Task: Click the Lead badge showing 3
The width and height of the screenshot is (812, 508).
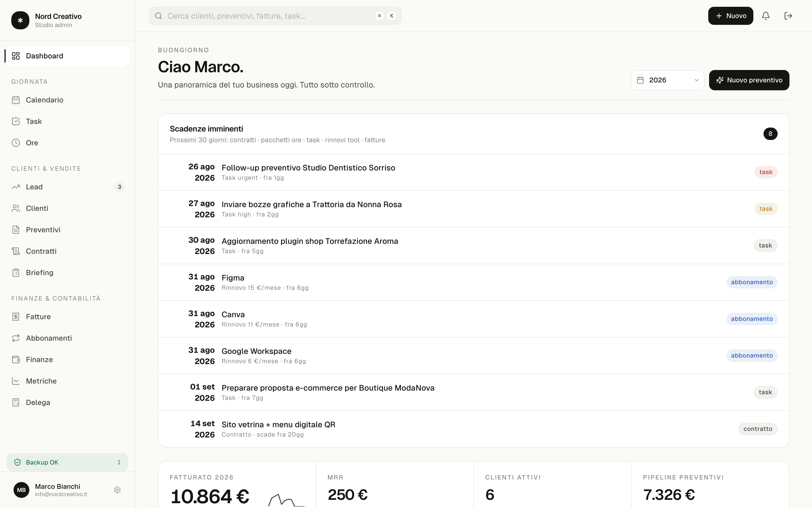Action: coord(119,187)
